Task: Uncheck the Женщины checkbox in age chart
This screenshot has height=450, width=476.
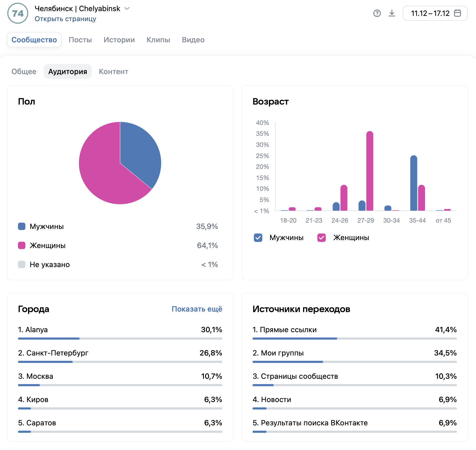Action: pyautogui.click(x=322, y=238)
